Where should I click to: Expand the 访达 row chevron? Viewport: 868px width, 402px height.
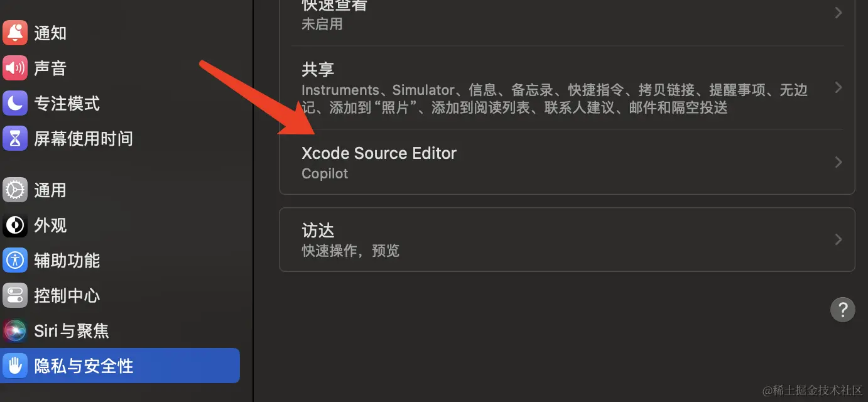click(x=838, y=239)
